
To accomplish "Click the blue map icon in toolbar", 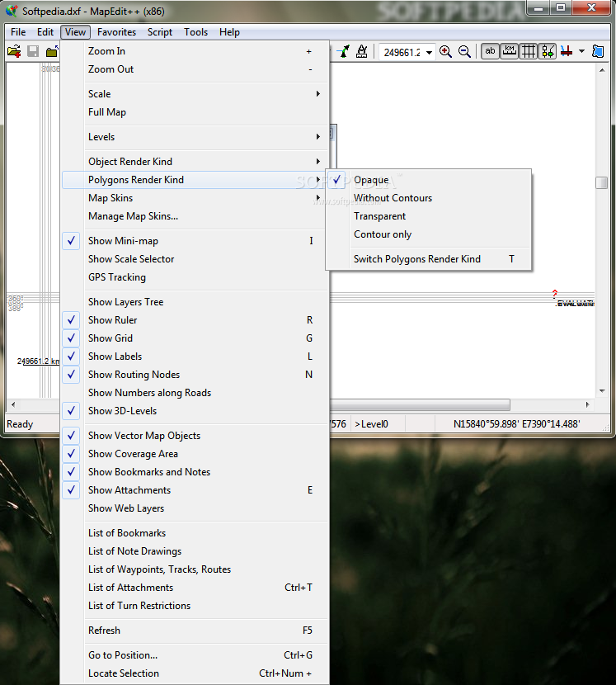I will click(598, 51).
